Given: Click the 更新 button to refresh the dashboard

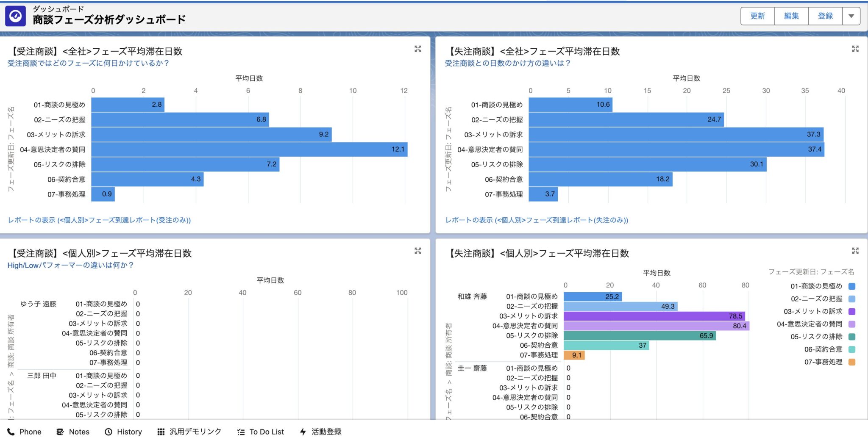Looking at the screenshot, I should click(757, 16).
